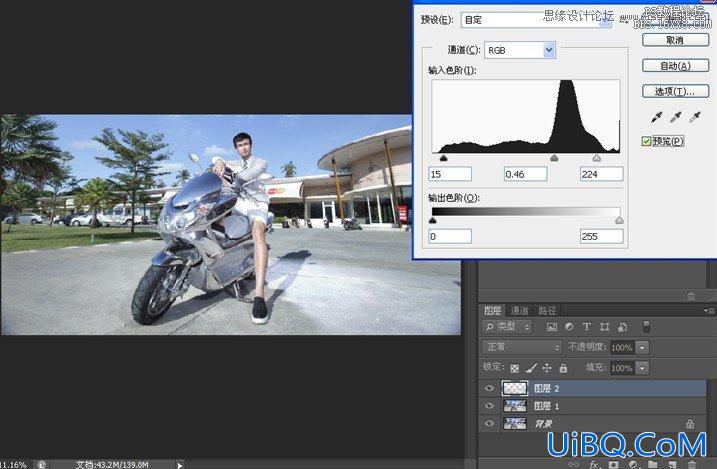This screenshot has width=717, height=469.
Task: Click the opacity field showing 100%
Action: click(x=622, y=348)
